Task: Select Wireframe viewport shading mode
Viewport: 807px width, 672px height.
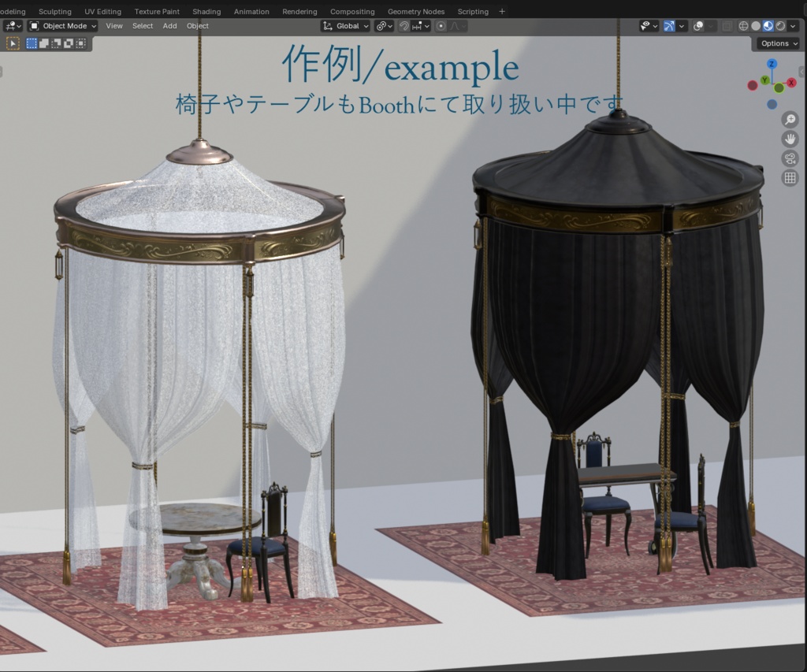Action: click(744, 25)
